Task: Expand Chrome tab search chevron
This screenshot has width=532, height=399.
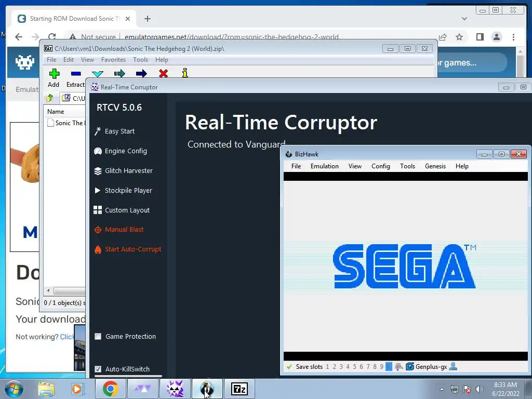Action: [464, 19]
